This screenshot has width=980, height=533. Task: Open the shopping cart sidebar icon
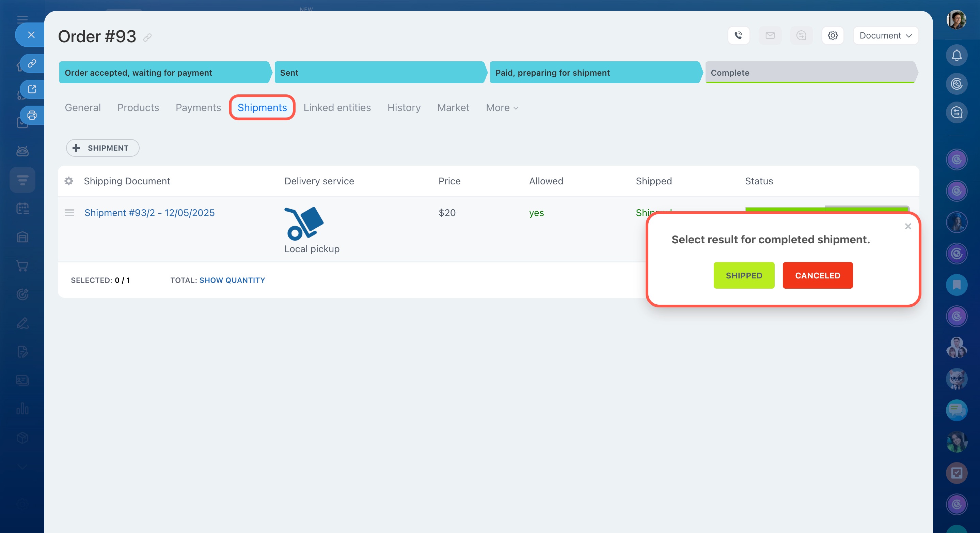click(22, 266)
